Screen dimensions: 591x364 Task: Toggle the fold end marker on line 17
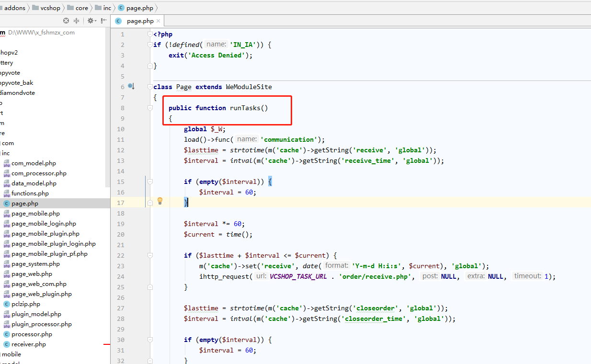pyautogui.click(x=150, y=203)
